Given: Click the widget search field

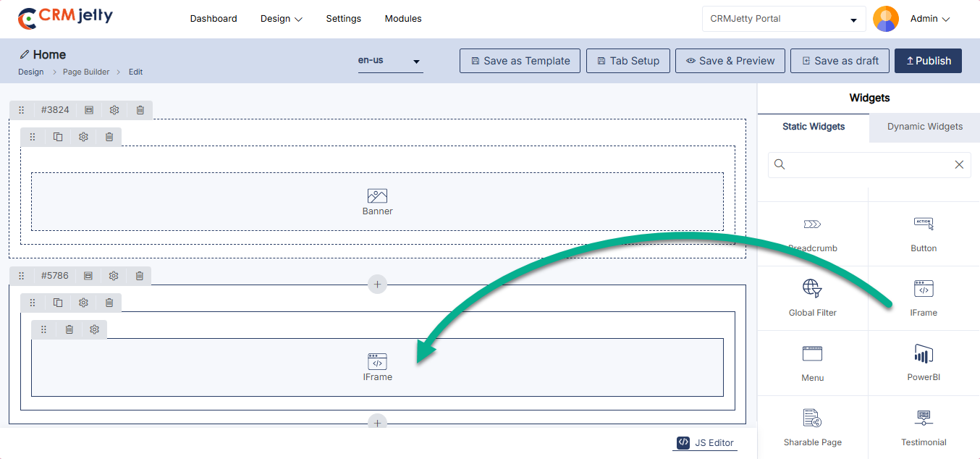Looking at the screenshot, I should [869, 165].
